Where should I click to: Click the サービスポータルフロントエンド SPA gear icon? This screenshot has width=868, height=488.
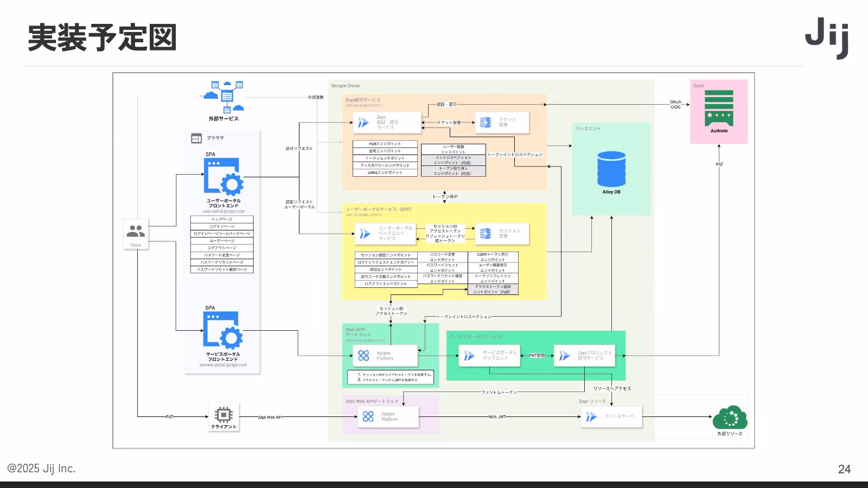223,330
